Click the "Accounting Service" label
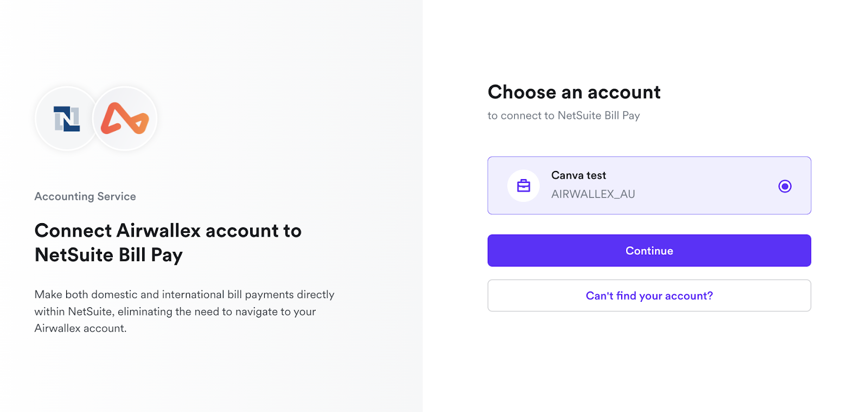 pyautogui.click(x=85, y=197)
